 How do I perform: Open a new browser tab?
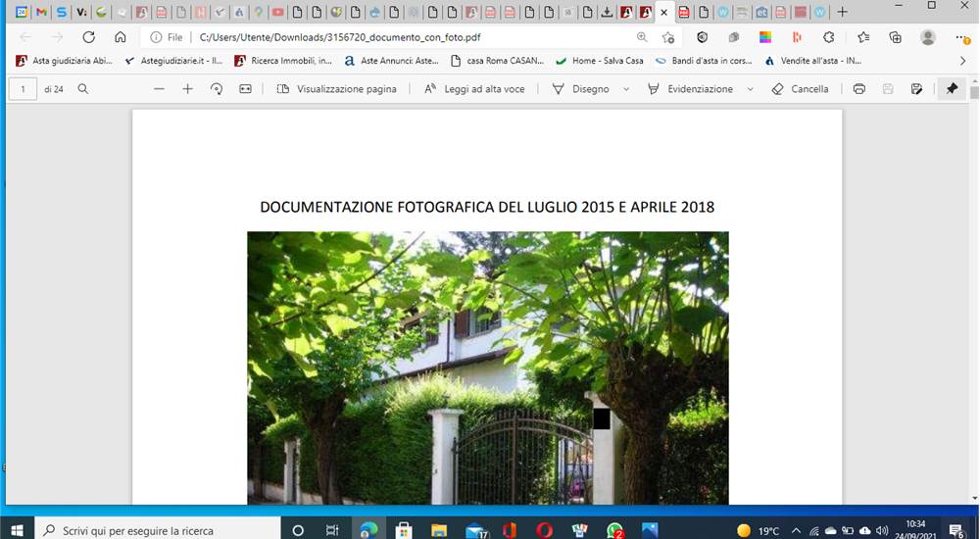[x=842, y=12]
